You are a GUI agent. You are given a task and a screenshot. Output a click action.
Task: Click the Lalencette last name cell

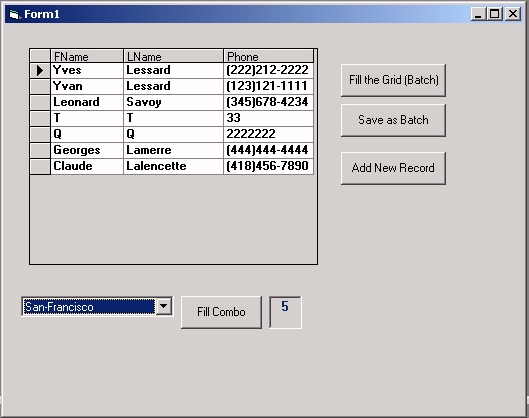click(173, 166)
